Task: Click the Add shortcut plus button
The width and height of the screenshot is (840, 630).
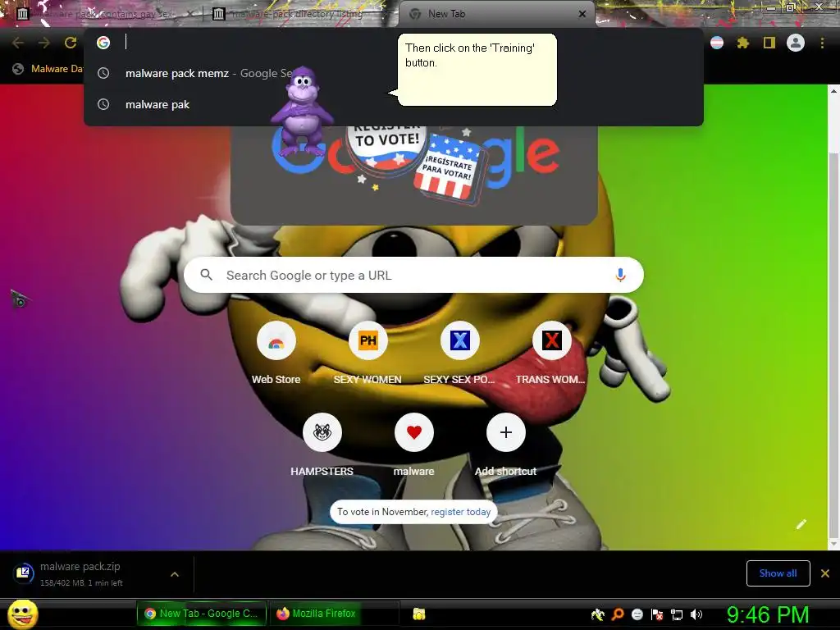Action: click(x=505, y=432)
